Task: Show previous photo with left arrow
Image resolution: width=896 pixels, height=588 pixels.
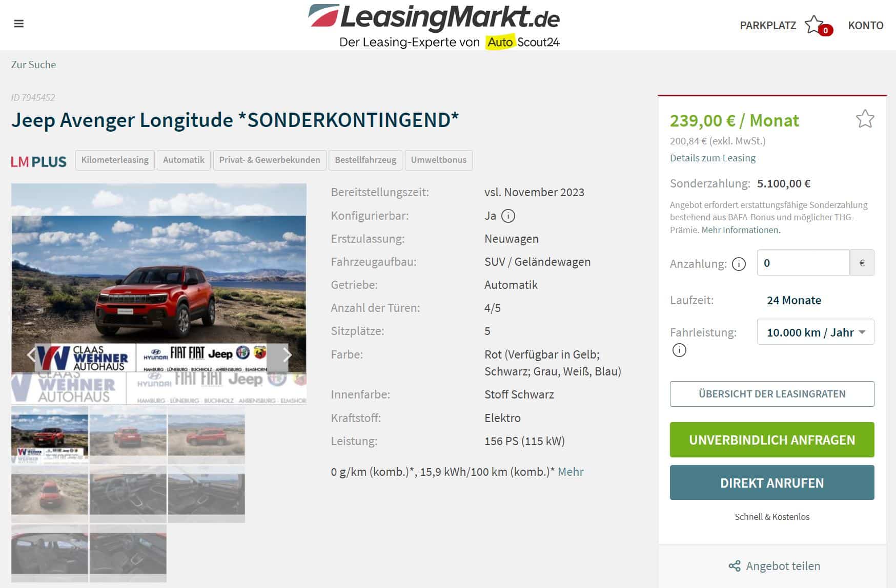Action: click(x=32, y=354)
